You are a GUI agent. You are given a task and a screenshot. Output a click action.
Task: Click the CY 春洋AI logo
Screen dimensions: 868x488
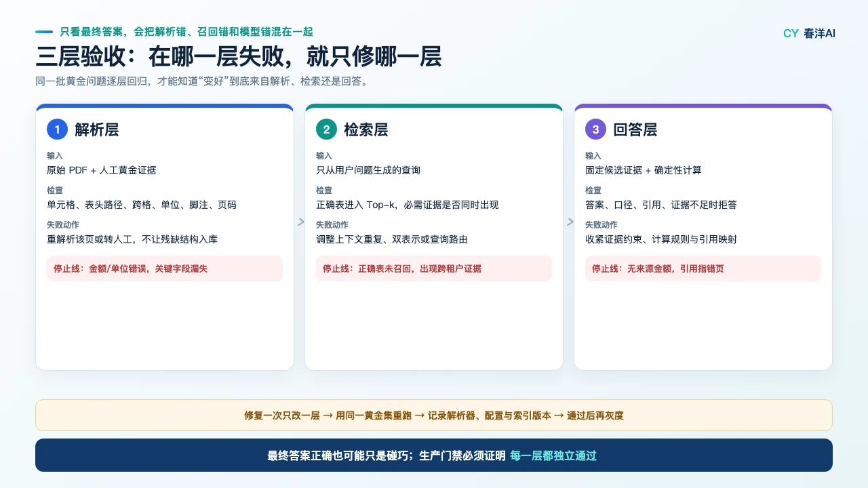coord(809,33)
